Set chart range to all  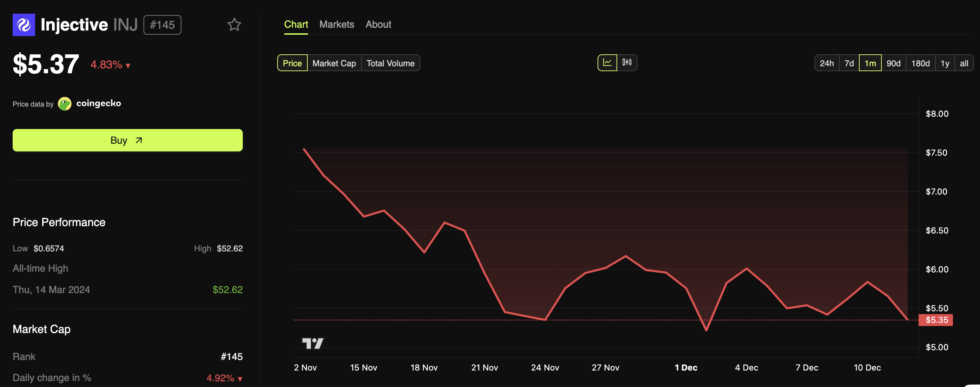pos(964,63)
